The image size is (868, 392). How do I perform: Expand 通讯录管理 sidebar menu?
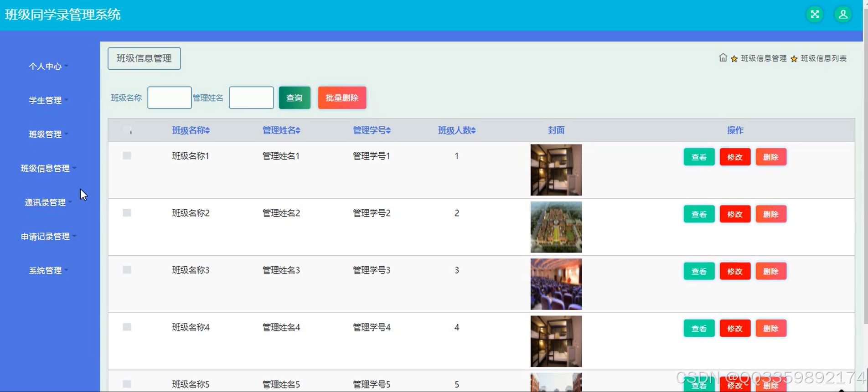point(48,202)
